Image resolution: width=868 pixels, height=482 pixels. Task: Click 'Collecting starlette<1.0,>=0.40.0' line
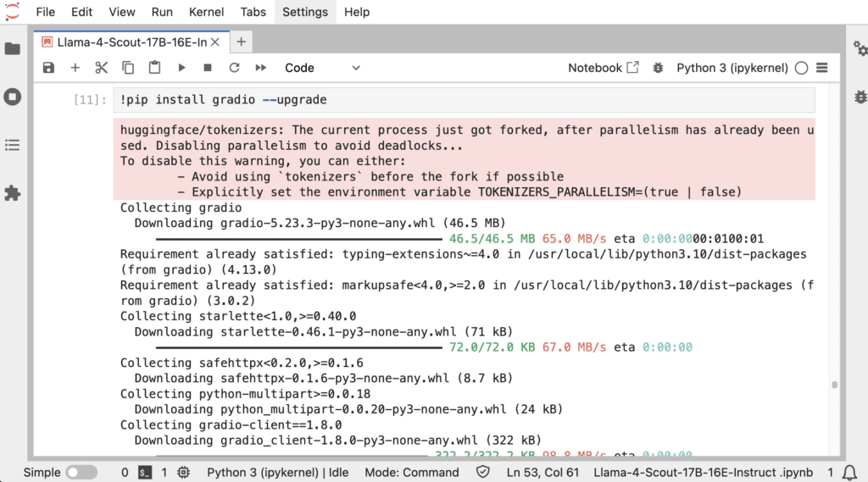[238, 317]
